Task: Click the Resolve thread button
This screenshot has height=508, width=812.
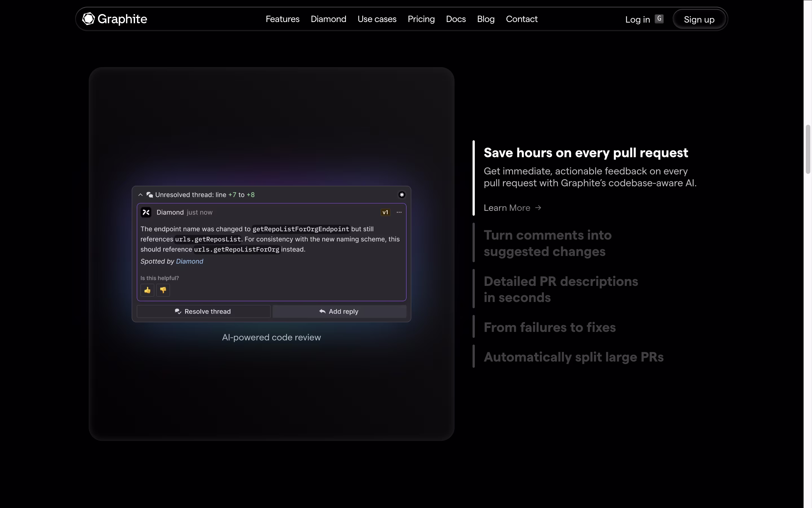Action: pos(203,312)
